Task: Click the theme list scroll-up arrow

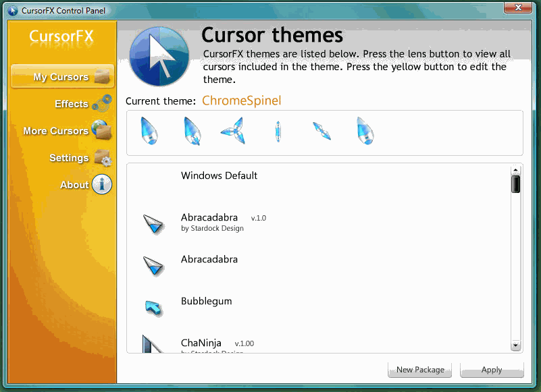Action: tap(515, 170)
